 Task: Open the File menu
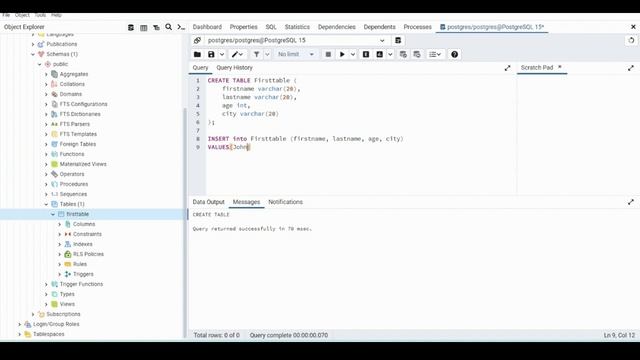click(6, 15)
